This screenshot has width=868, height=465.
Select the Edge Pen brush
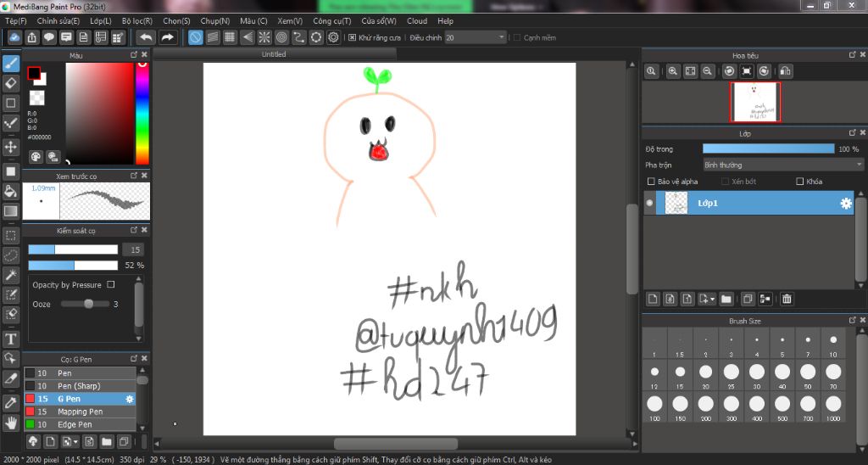[x=80, y=424]
